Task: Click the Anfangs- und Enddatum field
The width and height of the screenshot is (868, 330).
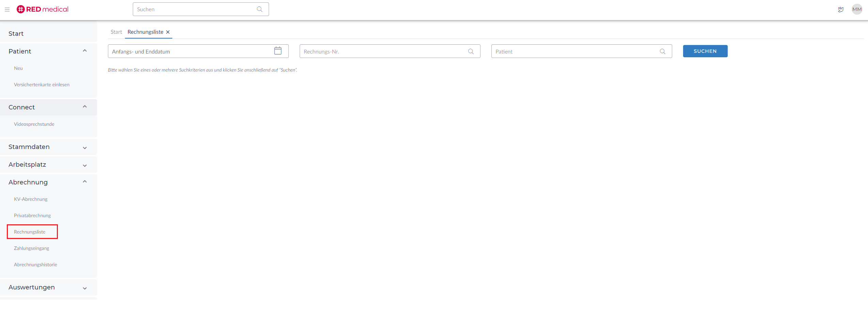Action: pyautogui.click(x=191, y=51)
